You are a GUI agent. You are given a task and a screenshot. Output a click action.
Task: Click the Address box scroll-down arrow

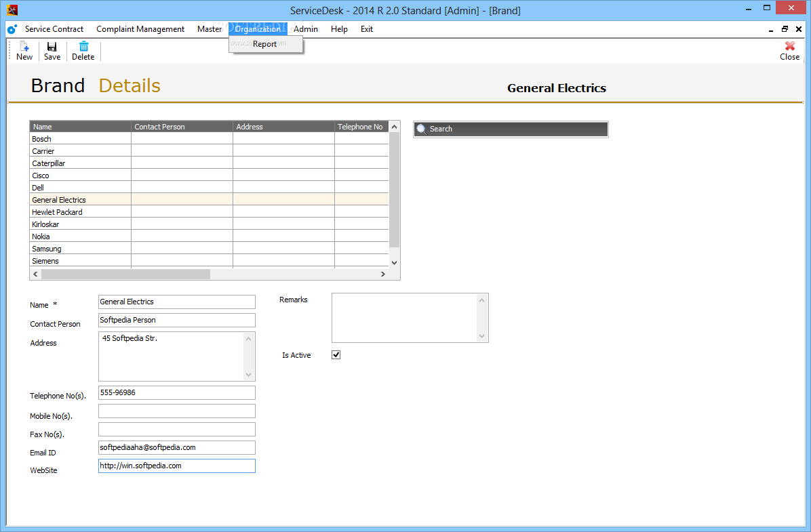[249, 374]
